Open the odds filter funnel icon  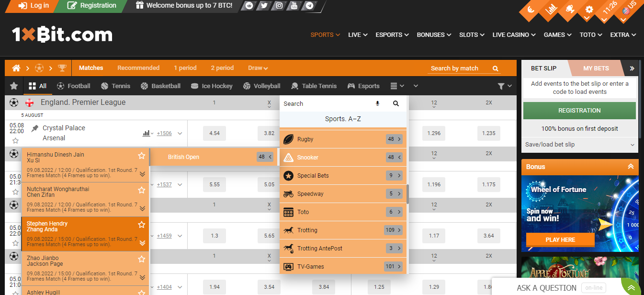pyautogui.click(x=502, y=86)
